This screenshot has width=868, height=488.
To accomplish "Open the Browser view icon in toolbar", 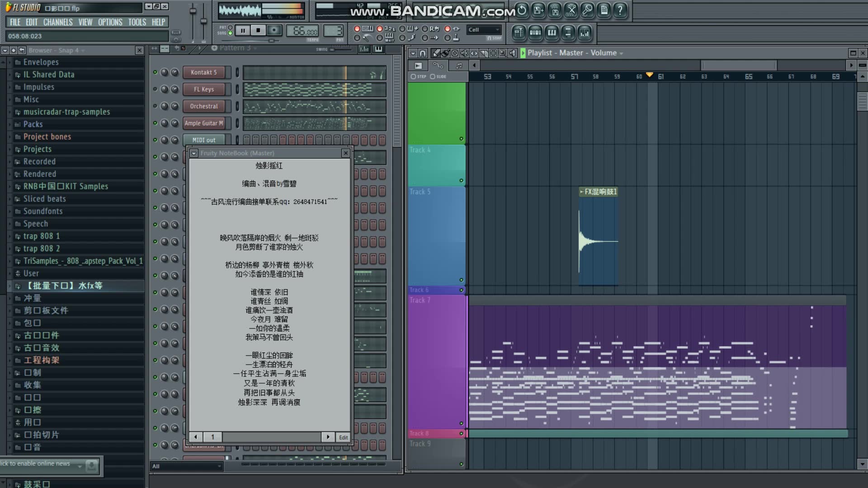I will click(568, 33).
